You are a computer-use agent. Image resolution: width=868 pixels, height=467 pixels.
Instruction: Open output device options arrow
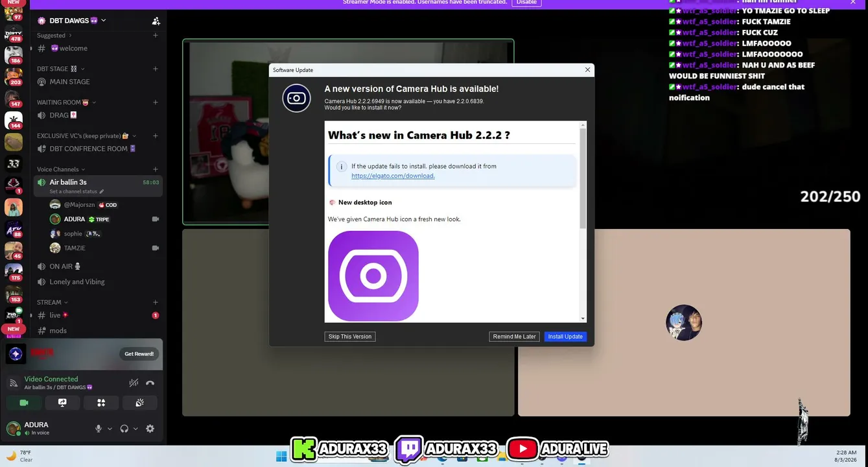coord(135,429)
